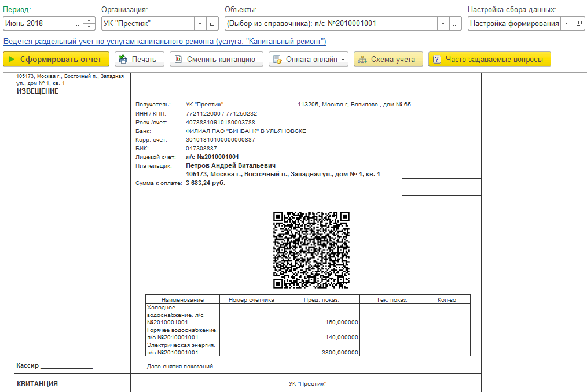Increase the period with the up arrow
Image resolution: width=587 pixels, height=392 pixels.
coord(89,20)
